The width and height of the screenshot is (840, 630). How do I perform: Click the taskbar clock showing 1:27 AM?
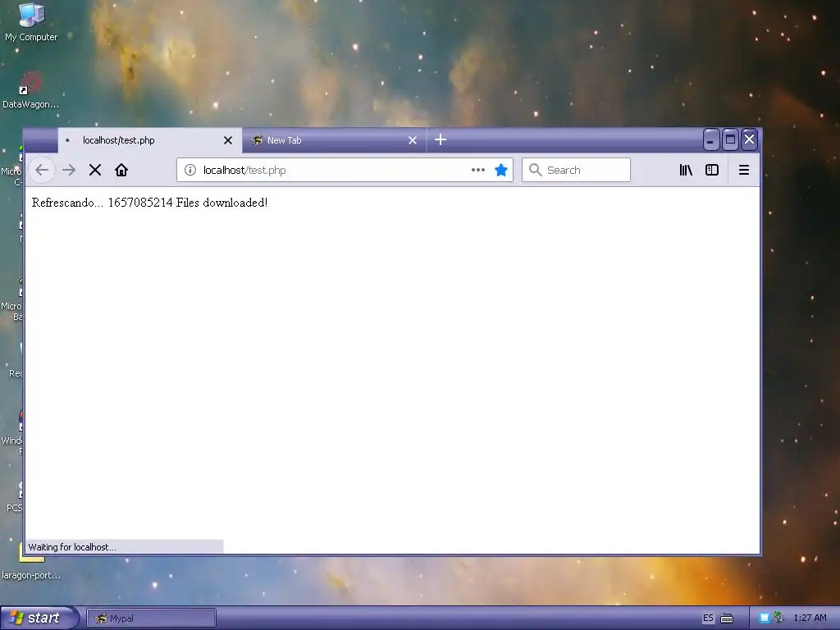[810, 619]
